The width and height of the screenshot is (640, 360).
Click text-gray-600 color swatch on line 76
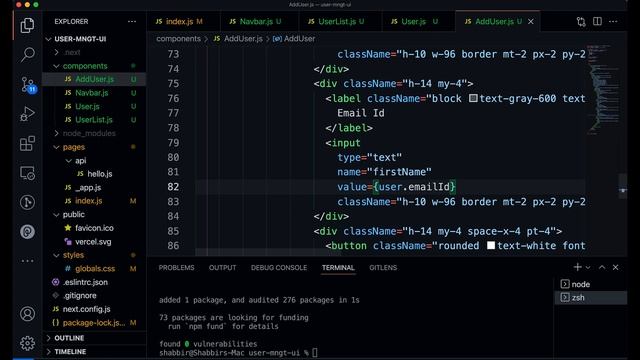click(x=473, y=98)
